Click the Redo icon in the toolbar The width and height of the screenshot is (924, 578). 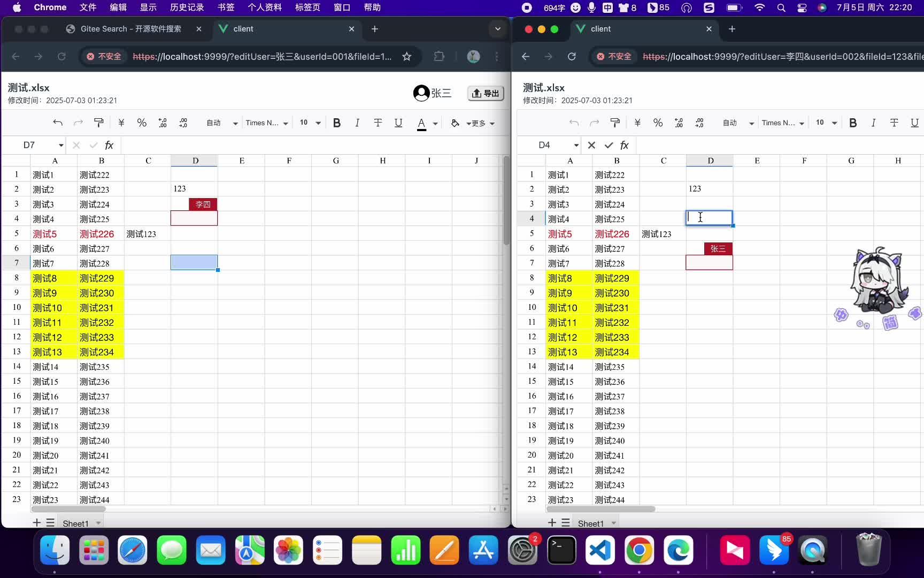[x=78, y=123]
